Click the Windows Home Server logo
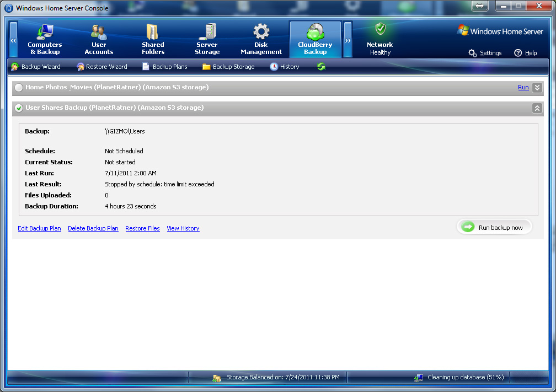556x392 pixels. (x=500, y=31)
